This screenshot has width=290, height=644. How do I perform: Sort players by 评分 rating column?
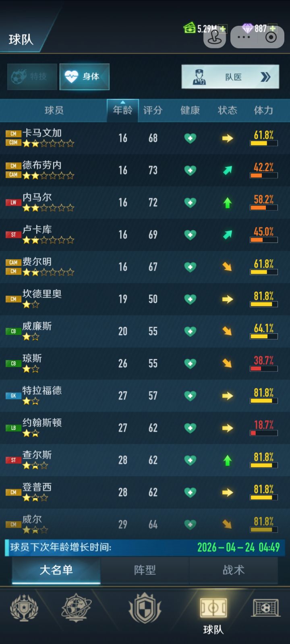(153, 110)
